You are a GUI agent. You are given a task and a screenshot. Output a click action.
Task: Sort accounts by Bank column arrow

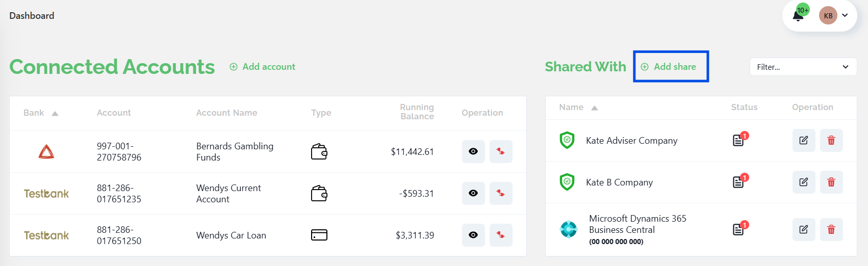(55, 113)
